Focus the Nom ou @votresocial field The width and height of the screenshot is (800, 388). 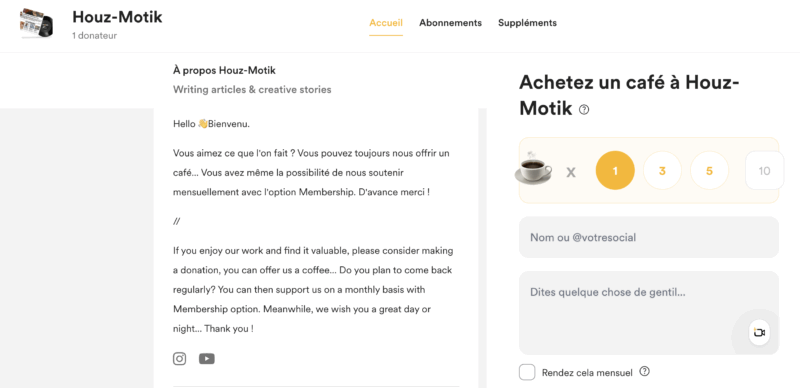(x=649, y=237)
